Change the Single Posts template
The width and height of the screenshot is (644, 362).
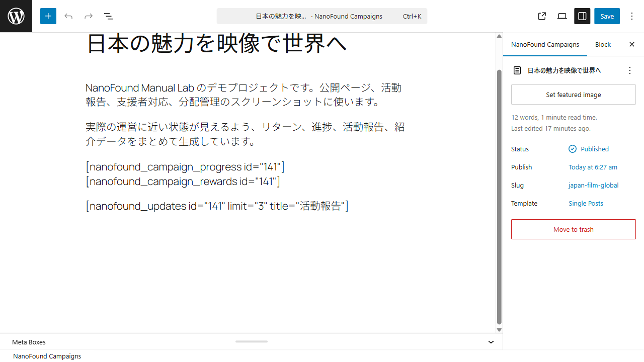tap(586, 203)
